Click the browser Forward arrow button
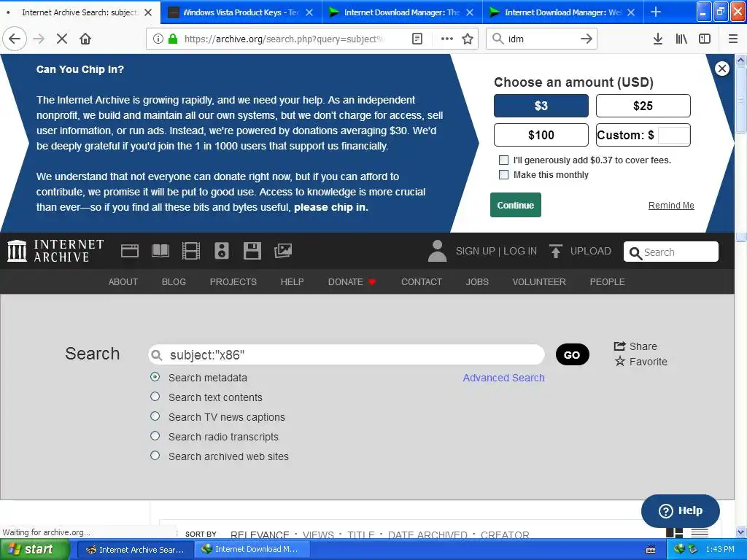This screenshot has height=560, width=747. coord(39,39)
